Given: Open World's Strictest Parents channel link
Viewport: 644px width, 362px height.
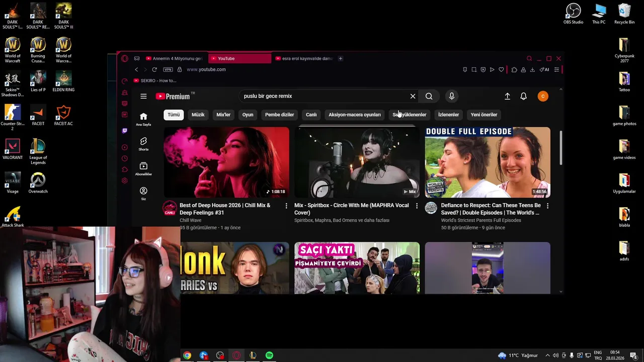Looking at the screenshot, I should click(481, 220).
